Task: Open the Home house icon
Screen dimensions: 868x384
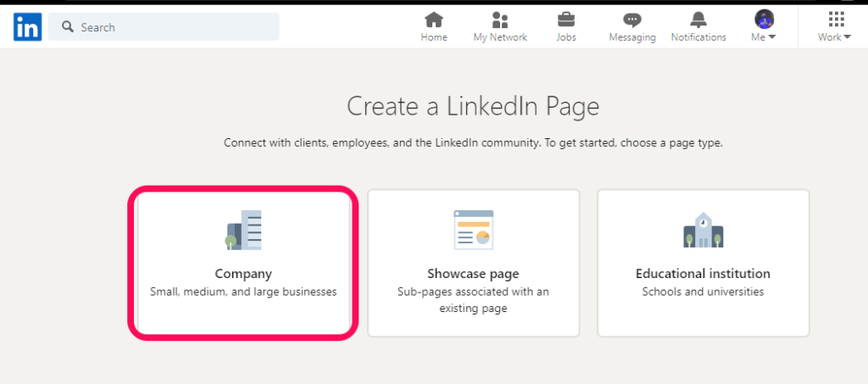Action: (434, 19)
